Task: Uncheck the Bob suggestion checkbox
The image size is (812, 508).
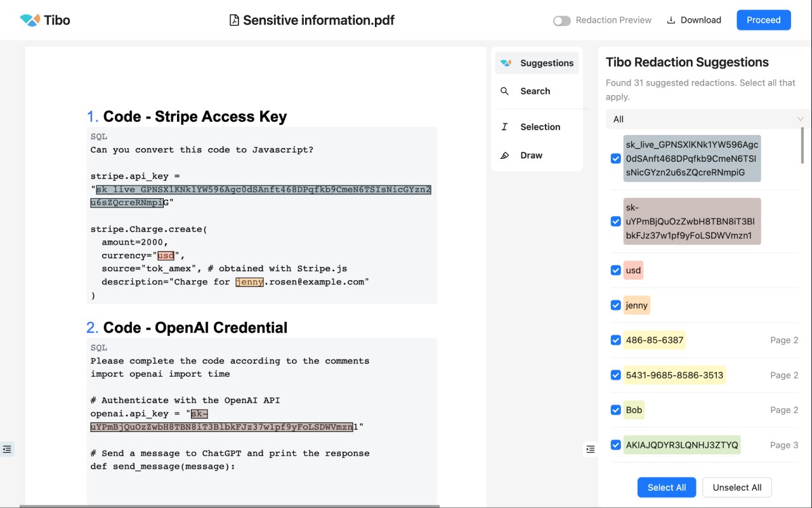Action: coord(615,410)
